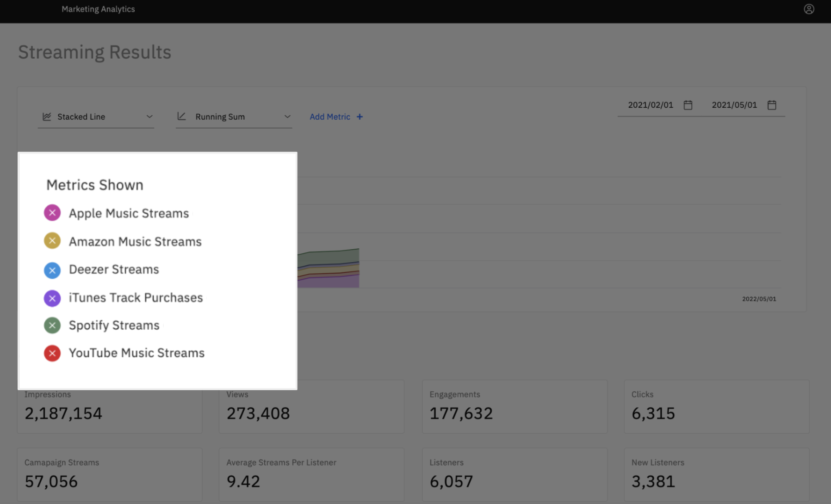Select the Apple Music Streams label
Image resolution: width=831 pixels, height=504 pixels.
129,213
